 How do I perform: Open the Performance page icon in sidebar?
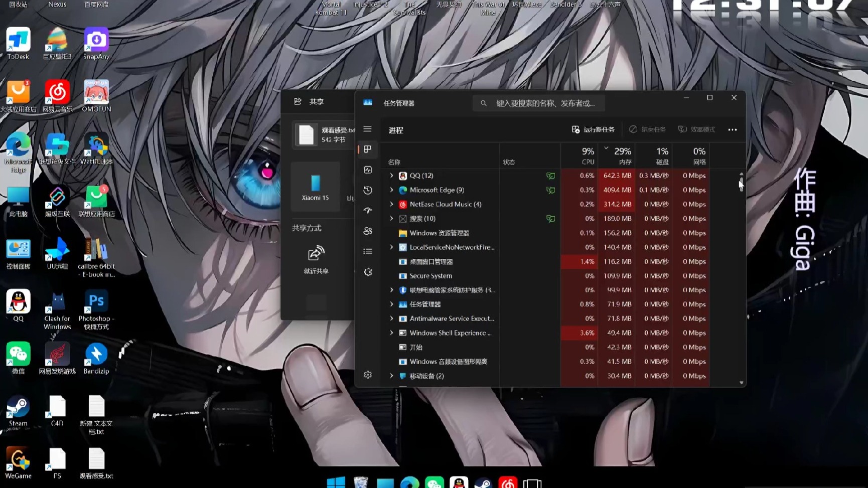click(367, 170)
